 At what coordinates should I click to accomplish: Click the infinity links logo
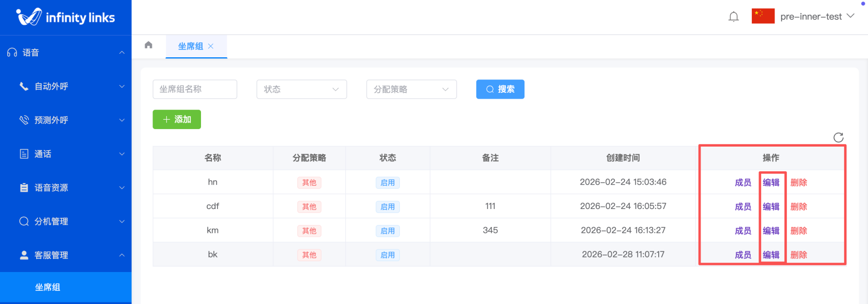[66, 18]
